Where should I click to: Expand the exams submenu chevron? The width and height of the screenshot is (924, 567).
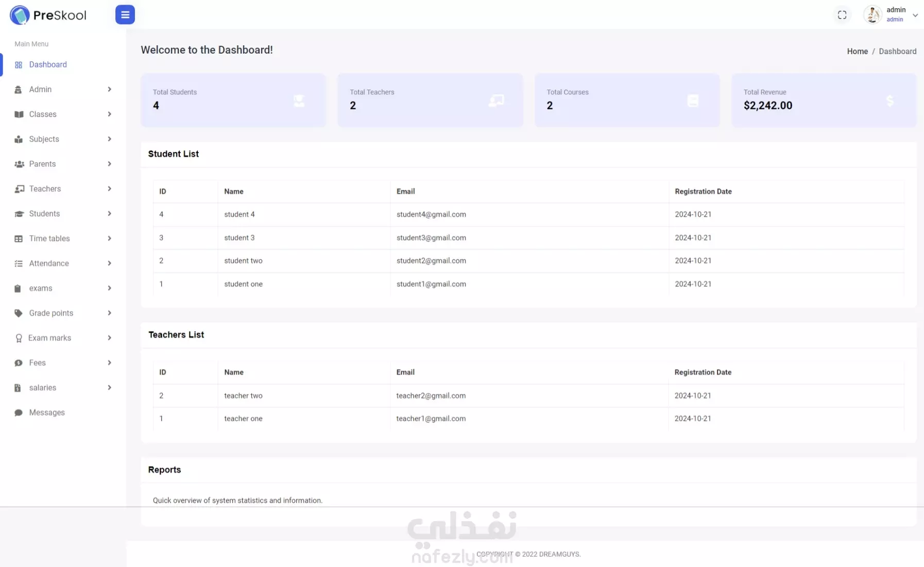(x=109, y=288)
